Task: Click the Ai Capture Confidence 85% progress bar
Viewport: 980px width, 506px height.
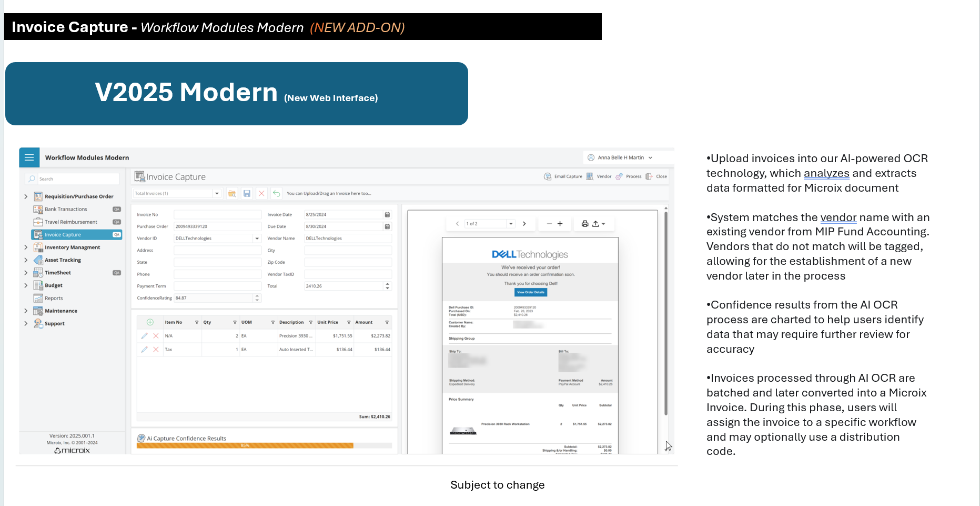Action: 264,445
